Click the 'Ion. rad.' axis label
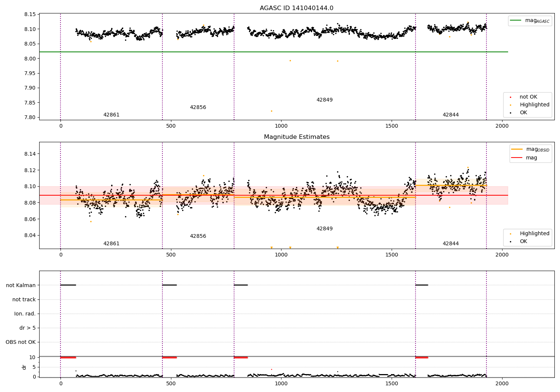 pos(25,314)
